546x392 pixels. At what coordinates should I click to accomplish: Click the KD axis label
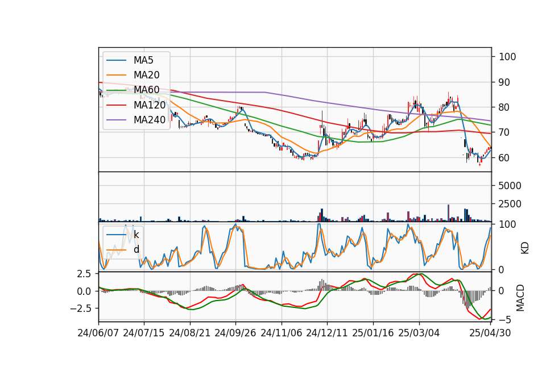click(525, 248)
